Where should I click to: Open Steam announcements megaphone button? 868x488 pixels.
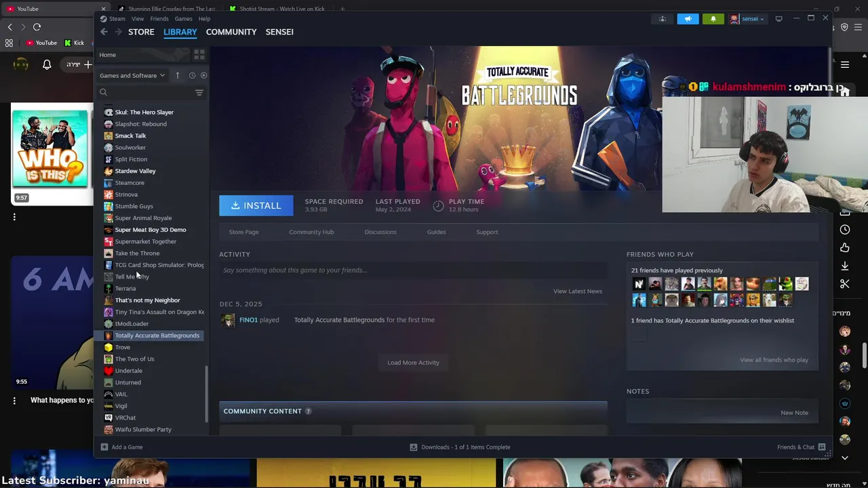point(688,19)
